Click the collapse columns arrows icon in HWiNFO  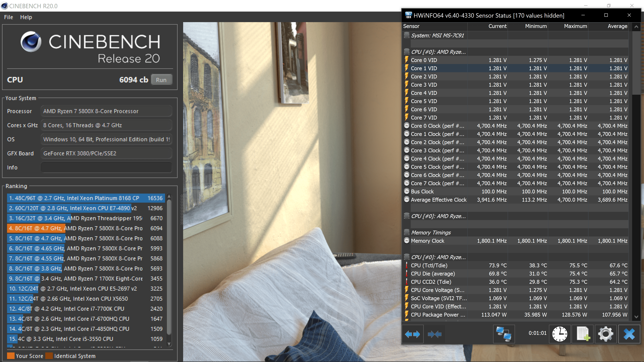click(435, 334)
